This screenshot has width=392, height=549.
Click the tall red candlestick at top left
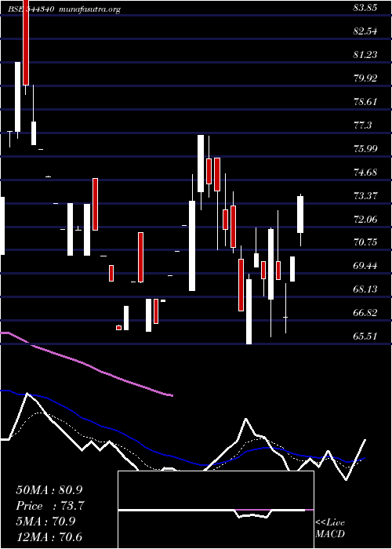pos(26,42)
